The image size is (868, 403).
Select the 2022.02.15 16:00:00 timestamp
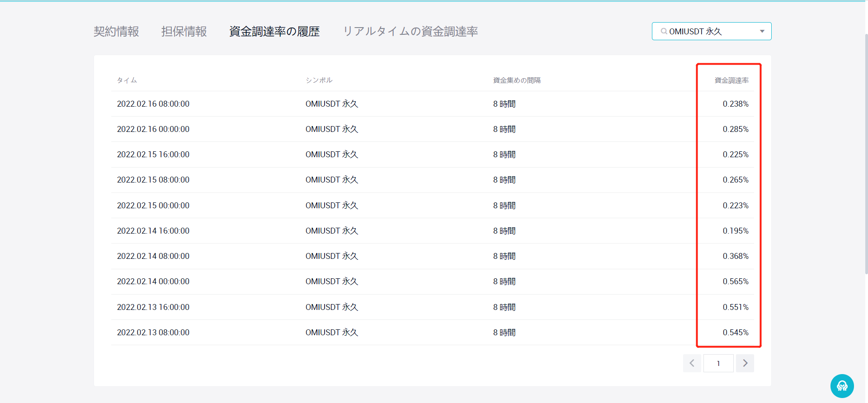coord(153,155)
